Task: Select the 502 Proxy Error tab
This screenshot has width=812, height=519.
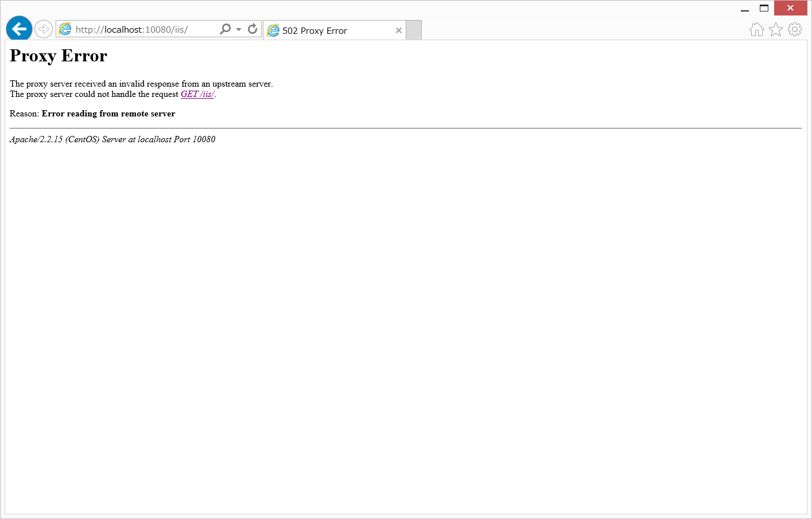Action: point(321,30)
